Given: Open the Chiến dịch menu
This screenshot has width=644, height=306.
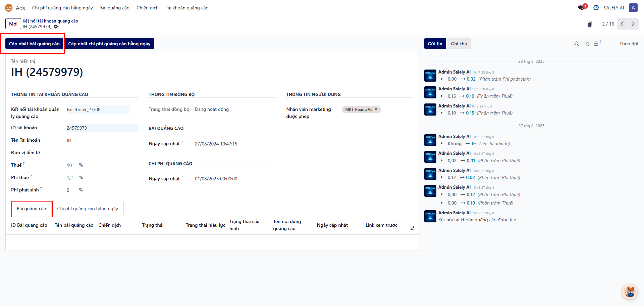Looking at the screenshot, I should [x=148, y=8].
